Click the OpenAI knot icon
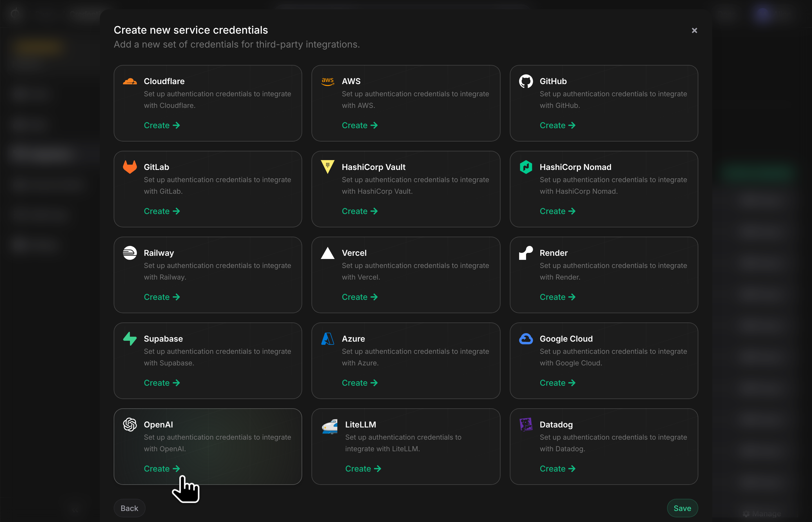This screenshot has height=522, width=812. pyautogui.click(x=130, y=424)
